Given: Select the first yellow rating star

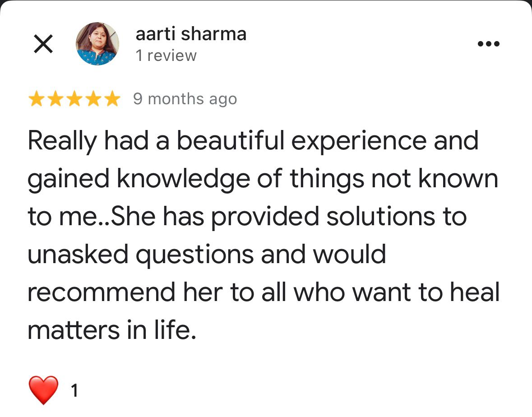Looking at the screenshot, I should (x=36, y=99).
